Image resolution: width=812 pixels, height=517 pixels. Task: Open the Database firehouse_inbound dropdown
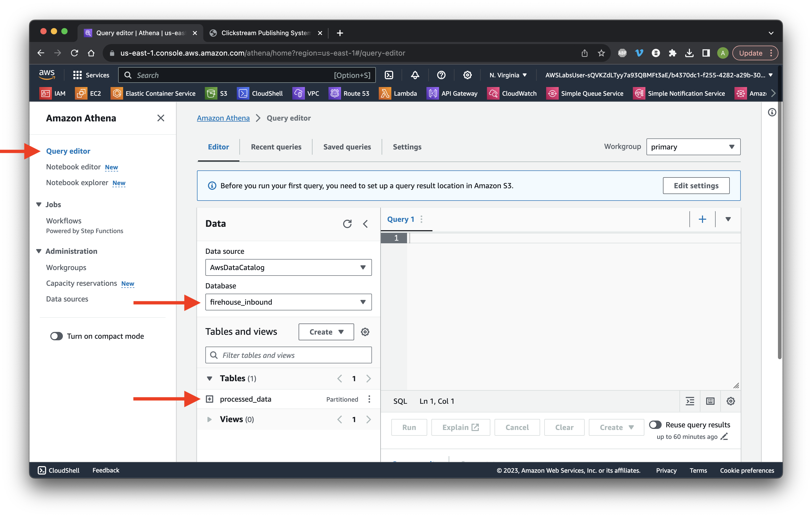[288, 302]
